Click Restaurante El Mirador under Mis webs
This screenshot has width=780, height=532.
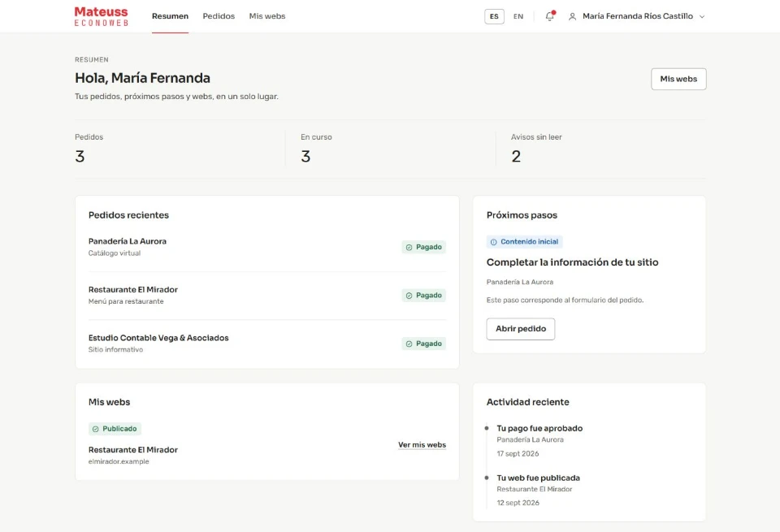click(132, 449)
